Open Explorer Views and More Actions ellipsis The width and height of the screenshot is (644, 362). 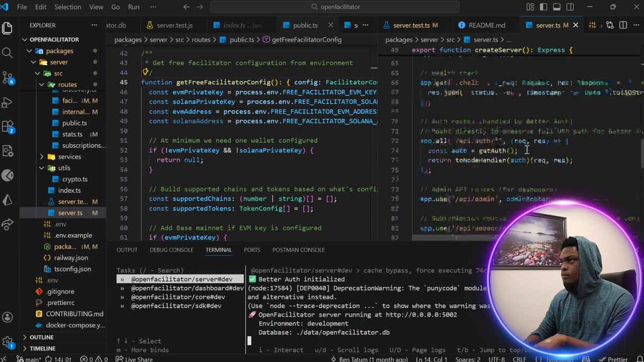click(94, 25)
